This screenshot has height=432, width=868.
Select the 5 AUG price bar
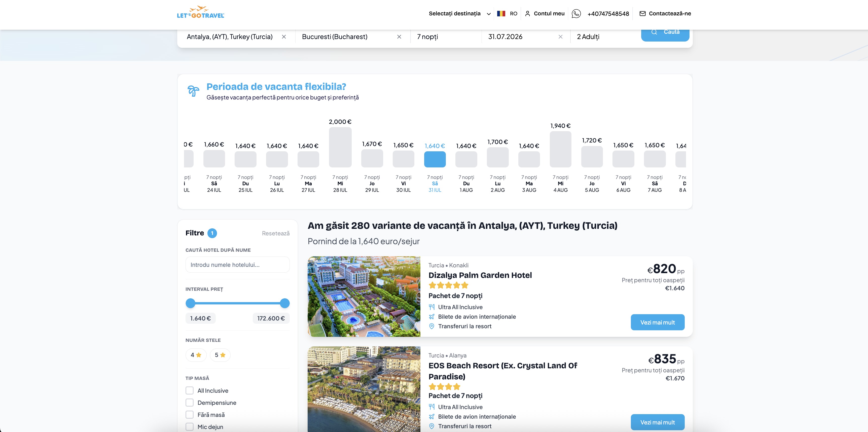coord(592,157)
